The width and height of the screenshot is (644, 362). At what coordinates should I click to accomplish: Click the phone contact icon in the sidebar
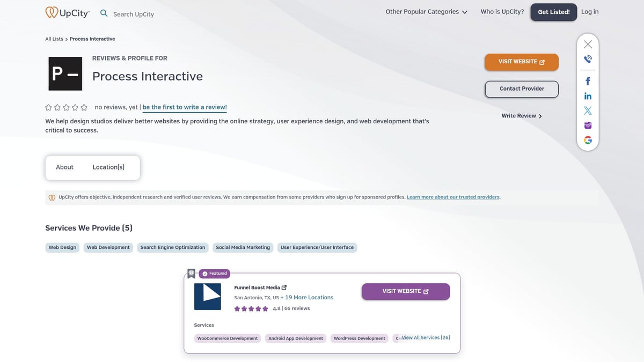(x=588, y=59)
